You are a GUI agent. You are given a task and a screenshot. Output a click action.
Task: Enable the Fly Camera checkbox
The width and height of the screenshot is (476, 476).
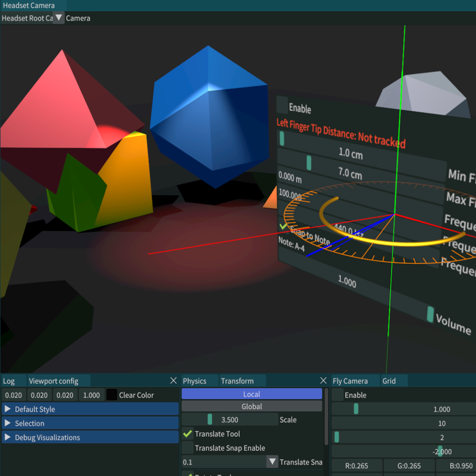(337, 395)
